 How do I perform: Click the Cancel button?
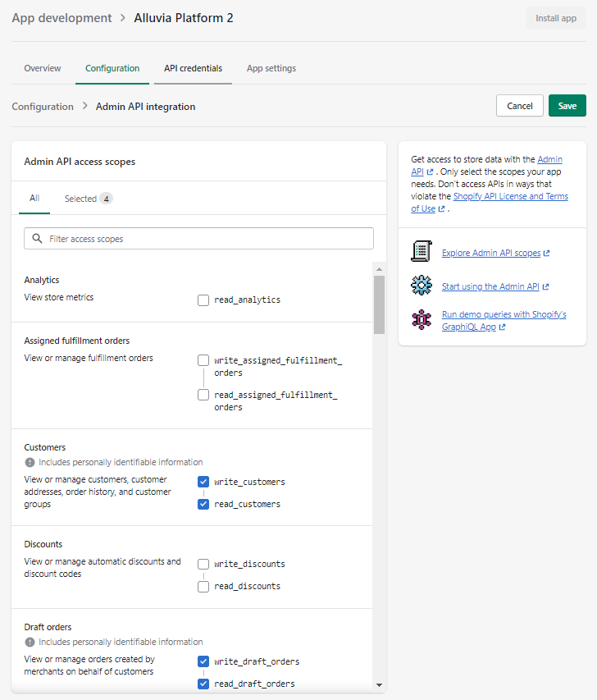(519, 105)
